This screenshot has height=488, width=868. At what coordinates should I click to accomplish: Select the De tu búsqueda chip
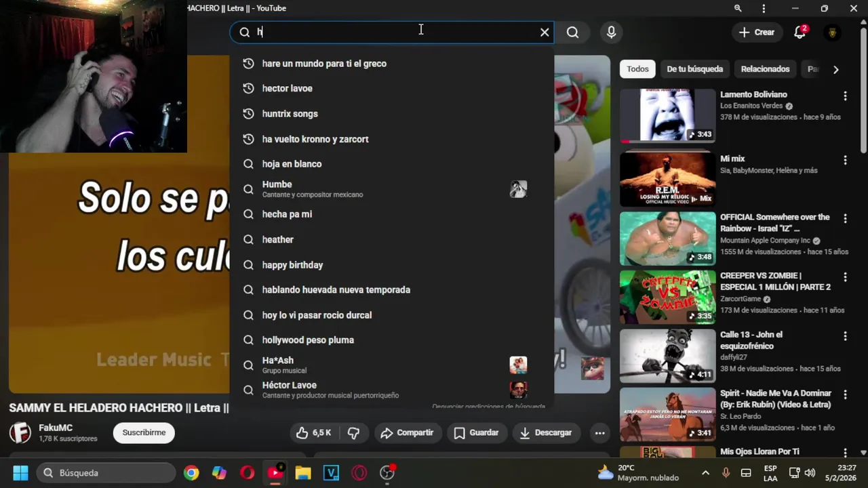click(x=694, y=69)
